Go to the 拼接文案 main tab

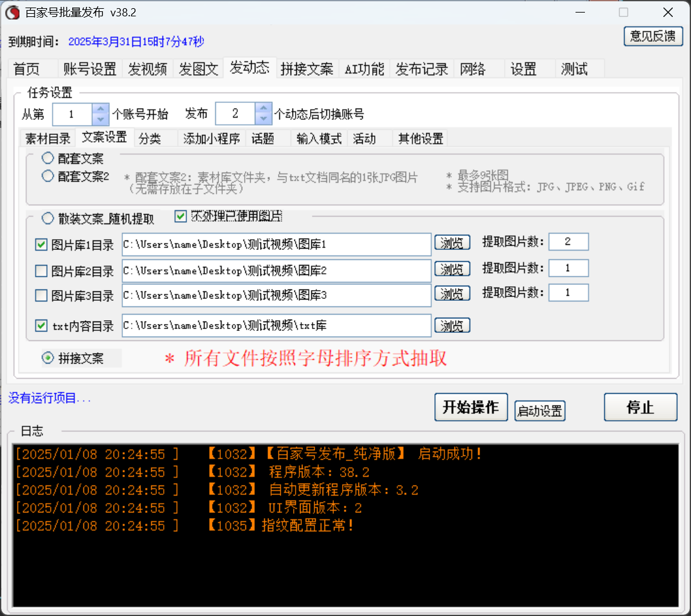307,69
